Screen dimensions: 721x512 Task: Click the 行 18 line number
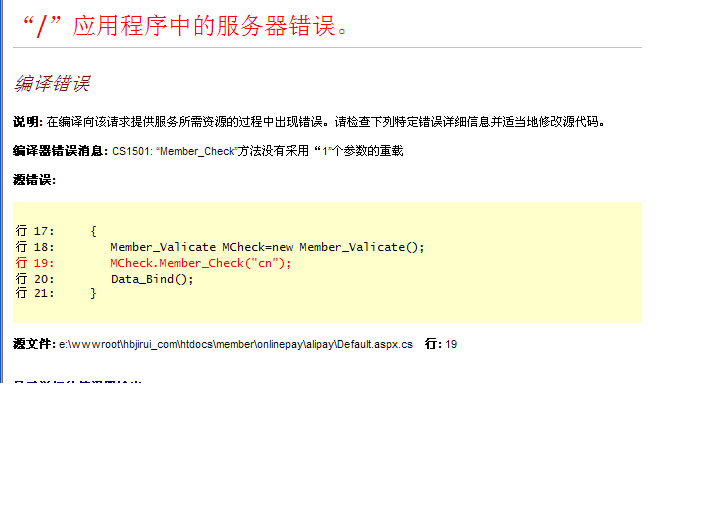pos(35,247)
